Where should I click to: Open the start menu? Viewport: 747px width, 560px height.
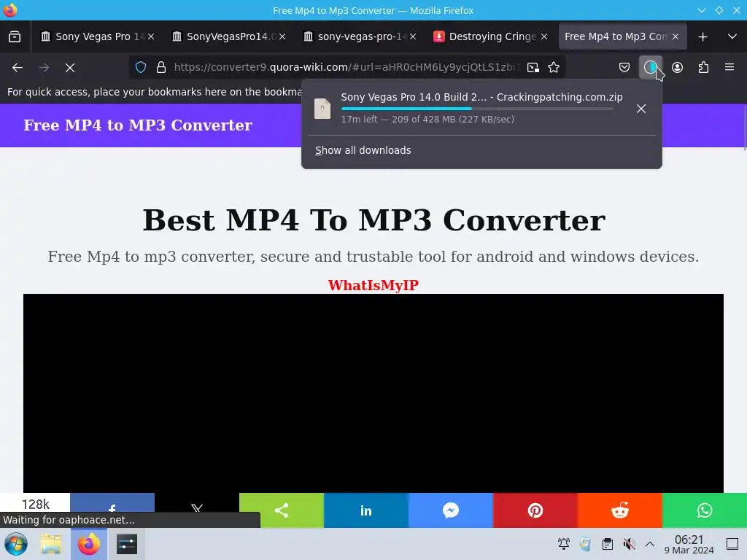point(16,544)
